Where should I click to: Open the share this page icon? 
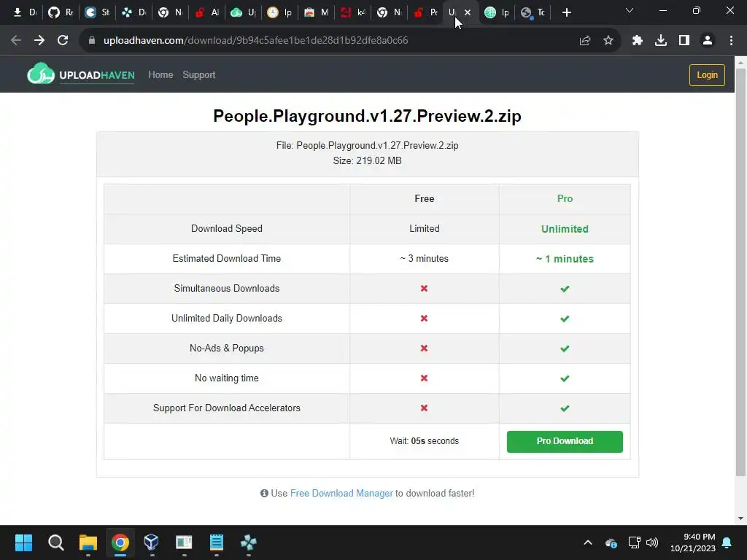[585, 41]
